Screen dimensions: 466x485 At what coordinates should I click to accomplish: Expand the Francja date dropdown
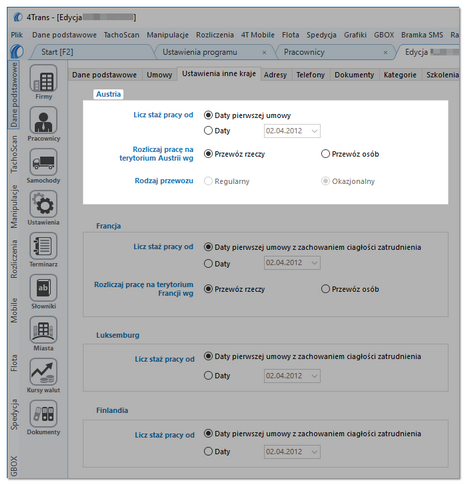coord(314,263)
